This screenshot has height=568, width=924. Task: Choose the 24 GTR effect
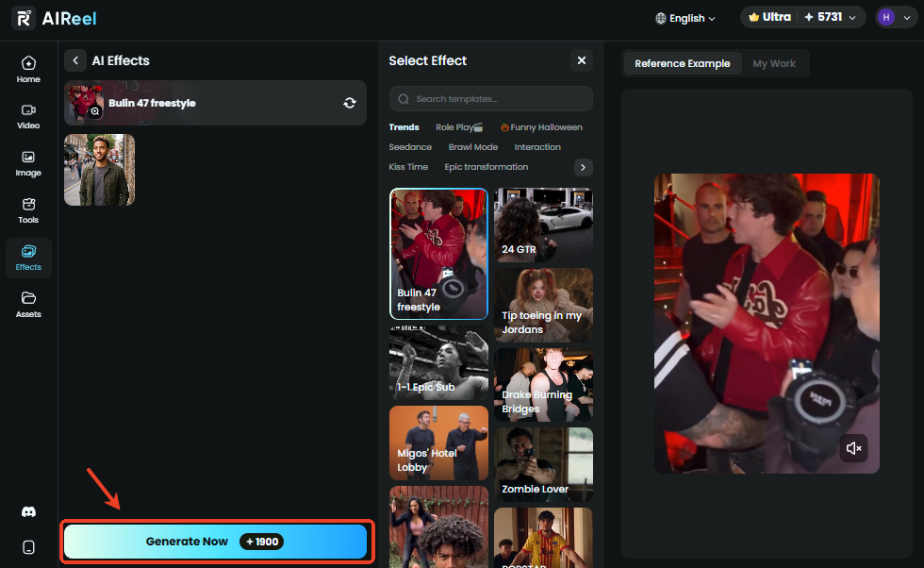pyautogui.click(x=543, y=225)
